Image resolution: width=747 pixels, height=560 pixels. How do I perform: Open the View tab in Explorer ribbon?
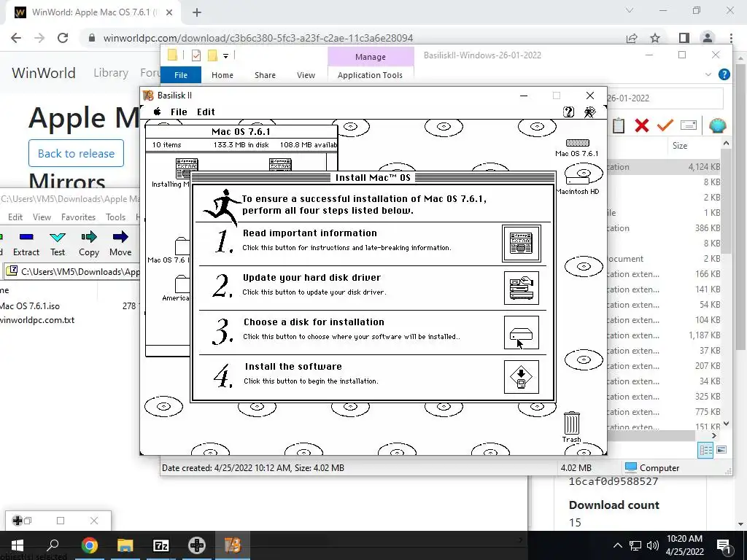(x=306, y=75)
